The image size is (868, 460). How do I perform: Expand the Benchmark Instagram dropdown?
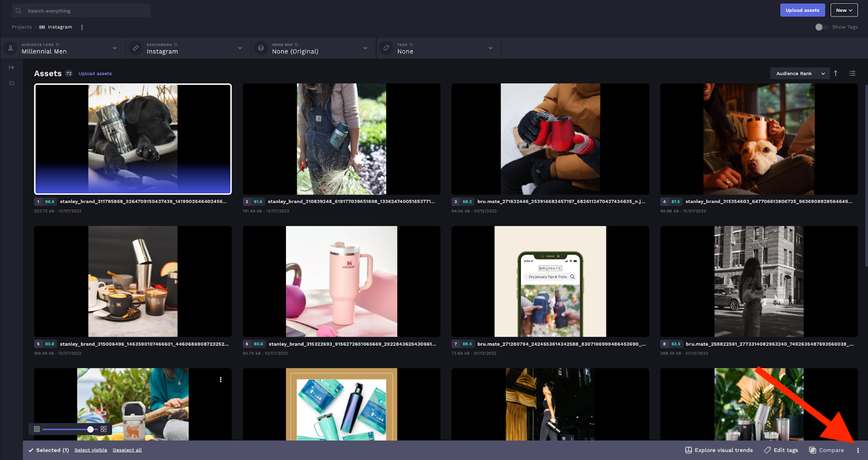pyautogui.click(x=240, y=48)
